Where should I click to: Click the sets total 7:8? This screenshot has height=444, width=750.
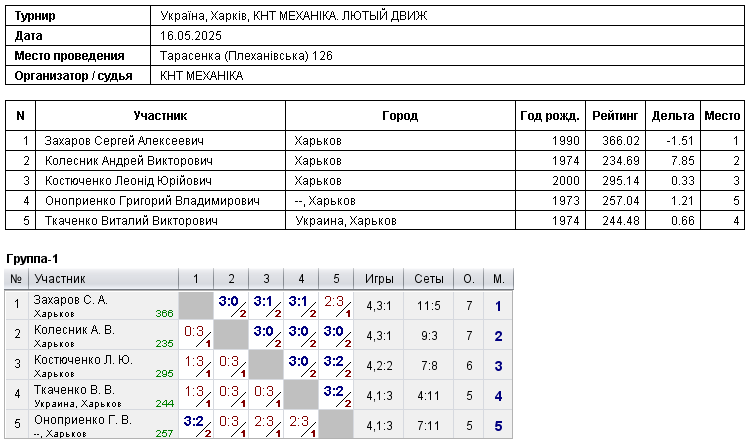click(x=429, y=366)
